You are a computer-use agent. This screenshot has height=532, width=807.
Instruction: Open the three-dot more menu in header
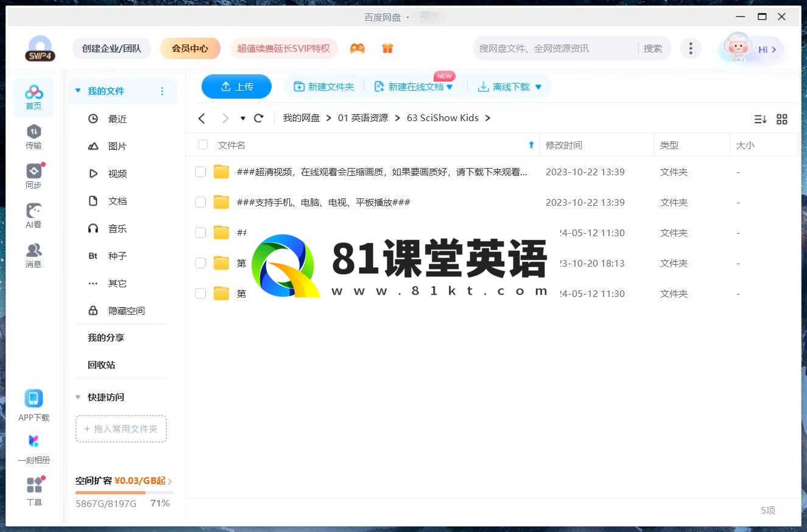click(x=690, y=48)
